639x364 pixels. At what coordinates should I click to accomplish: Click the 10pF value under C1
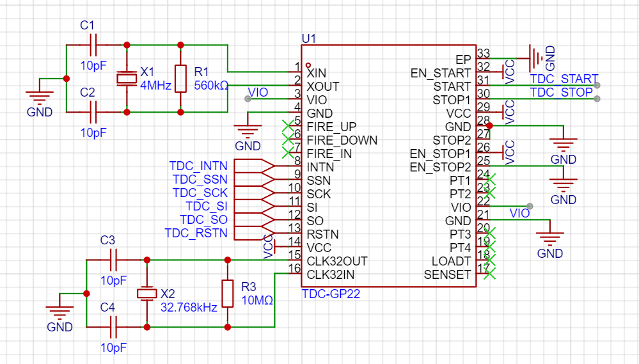[x=93, y=66]
